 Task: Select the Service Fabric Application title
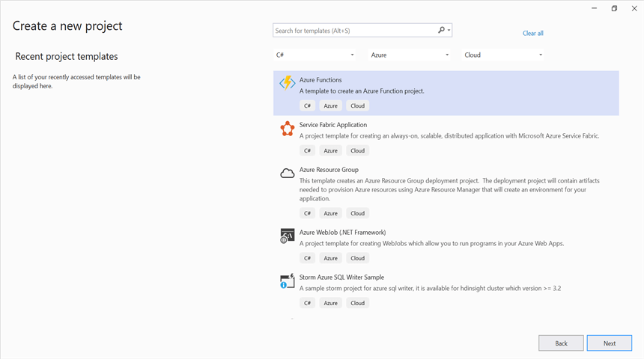tap(333, 125)
